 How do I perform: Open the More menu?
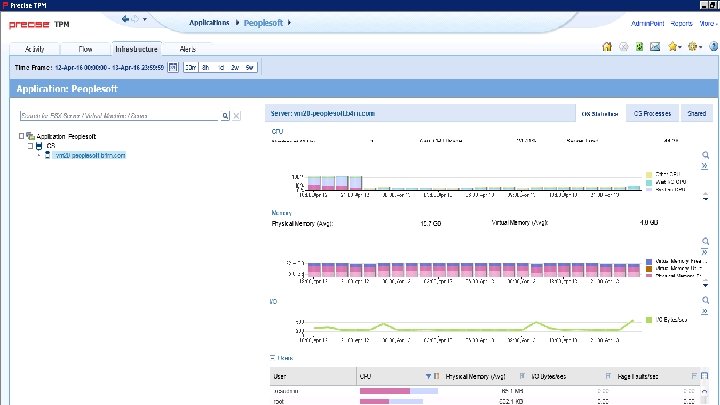pyautogui.click(x=708, y=23)
